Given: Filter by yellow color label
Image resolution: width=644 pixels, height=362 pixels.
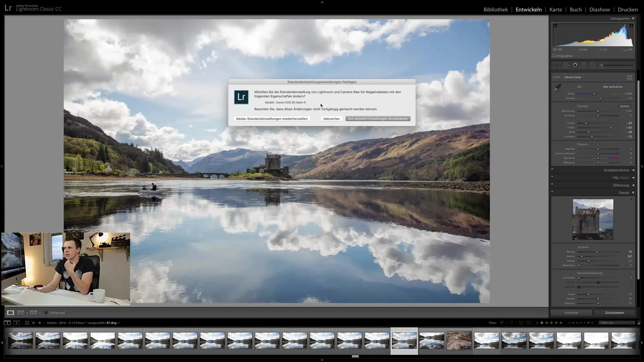Looking at the screenshot, I should pos(573,323).
